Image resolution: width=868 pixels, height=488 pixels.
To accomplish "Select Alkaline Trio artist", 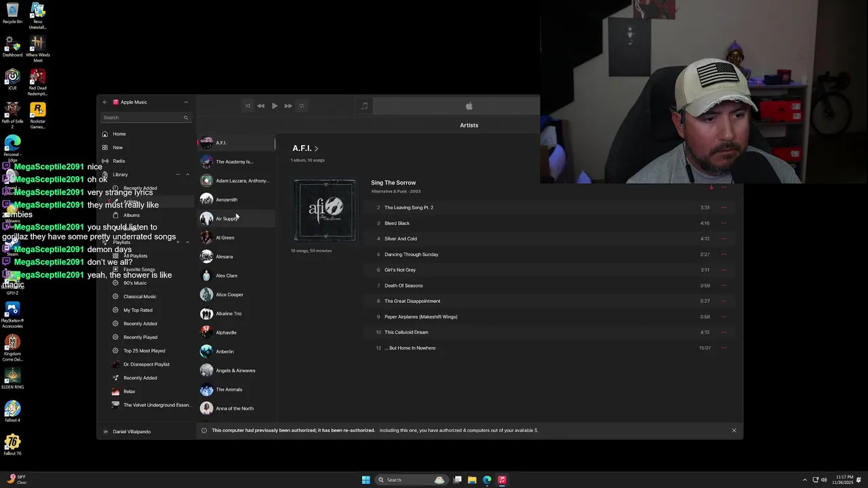I will click(236, 313).
